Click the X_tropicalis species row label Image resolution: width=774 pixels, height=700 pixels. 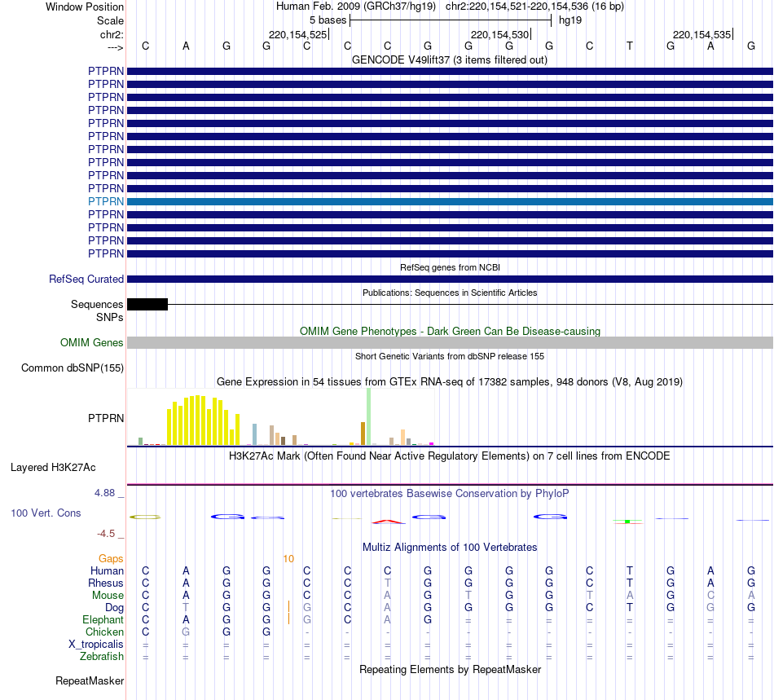coord(96,645)
